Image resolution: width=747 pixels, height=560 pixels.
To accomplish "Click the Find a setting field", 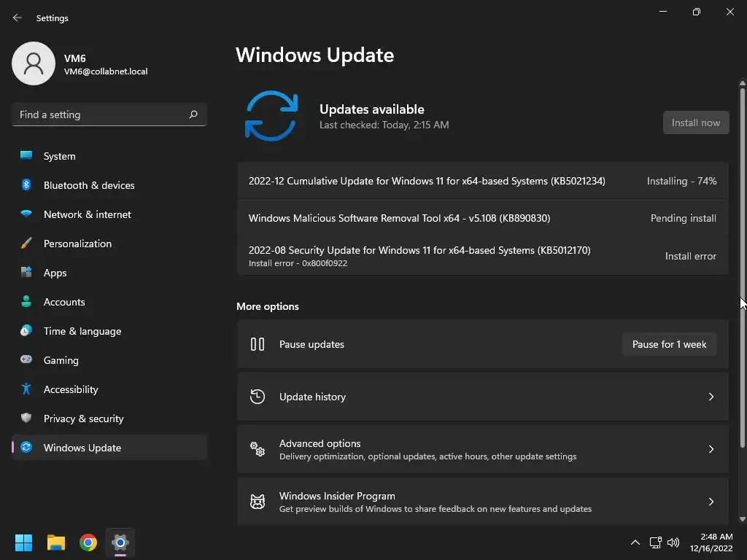I will pyautogui.click(x=109, y=114).
